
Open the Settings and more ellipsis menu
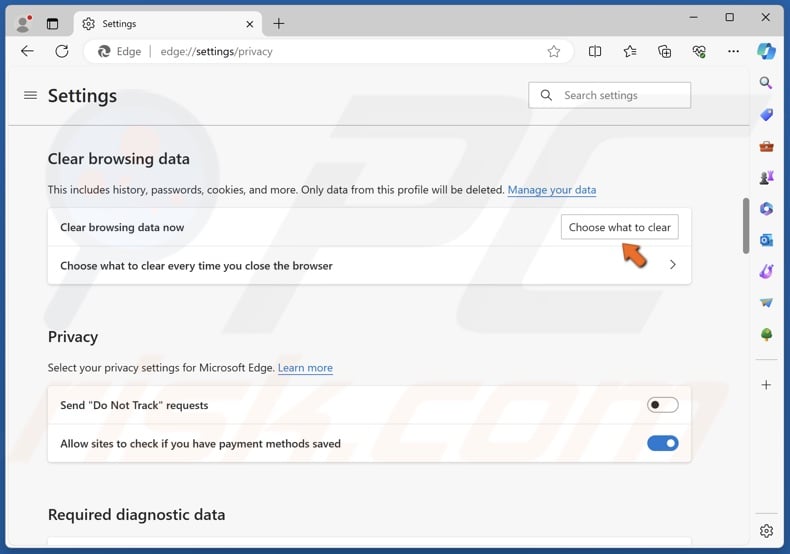tap(734, 51)
